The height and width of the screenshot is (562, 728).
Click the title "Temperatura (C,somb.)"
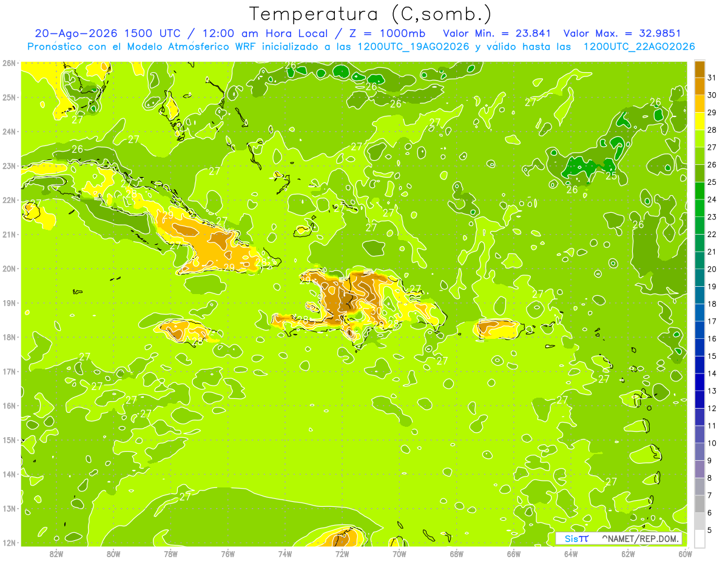click(x=371, y=13)
